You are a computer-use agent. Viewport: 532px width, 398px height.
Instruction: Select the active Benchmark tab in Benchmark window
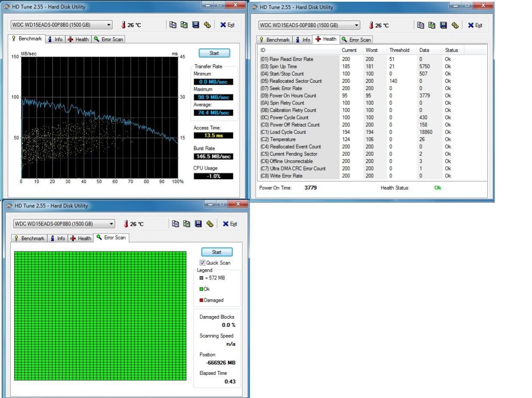coord(28,39)
